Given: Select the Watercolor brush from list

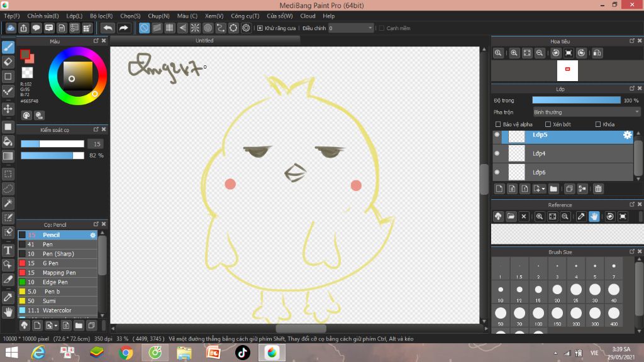Looking at the screenshot, I should pos(57,310).
